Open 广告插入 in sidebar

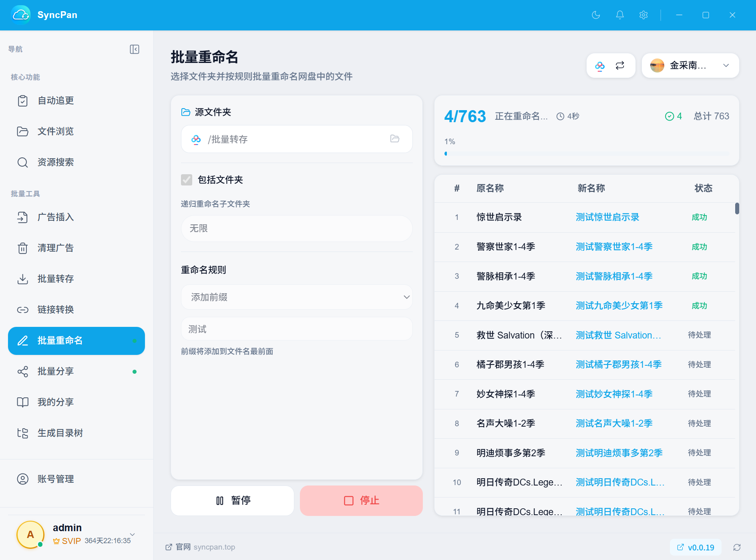coord(76,218)
